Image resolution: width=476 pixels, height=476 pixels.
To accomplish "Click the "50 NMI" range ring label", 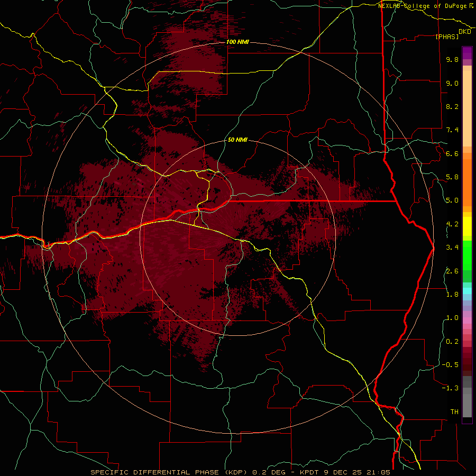I will tap(237, 140).
